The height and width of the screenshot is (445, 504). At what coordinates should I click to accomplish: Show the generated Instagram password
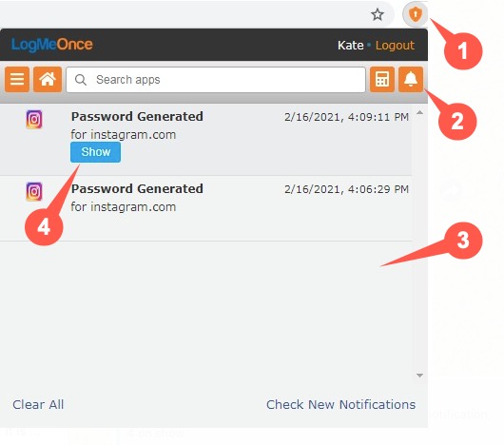(x=95, y=152)
